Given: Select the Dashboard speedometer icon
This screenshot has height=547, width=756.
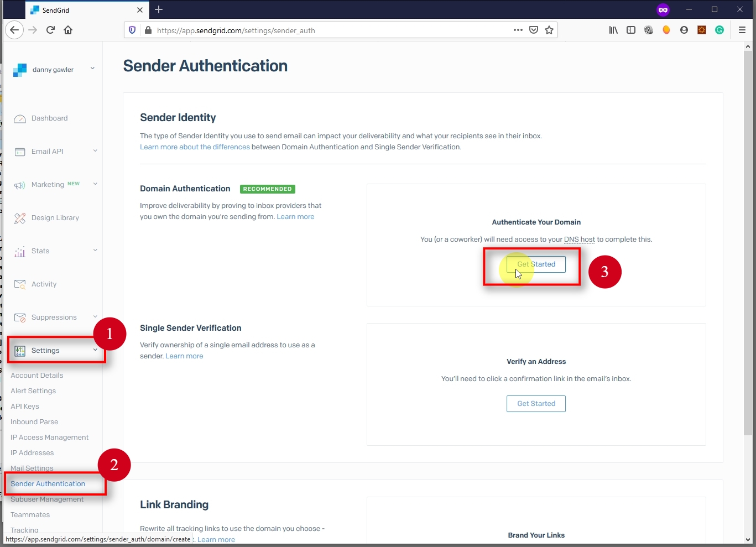Looking at the screenshot, I should 19,118.
